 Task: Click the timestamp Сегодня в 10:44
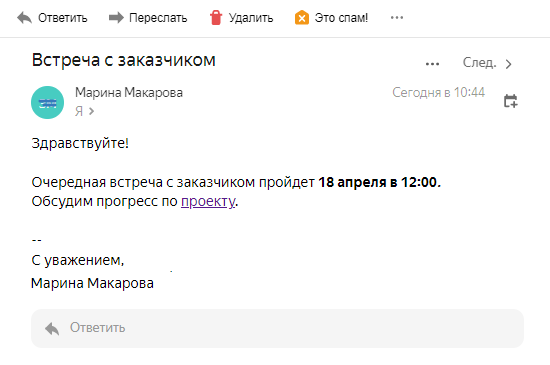(438, 93)
